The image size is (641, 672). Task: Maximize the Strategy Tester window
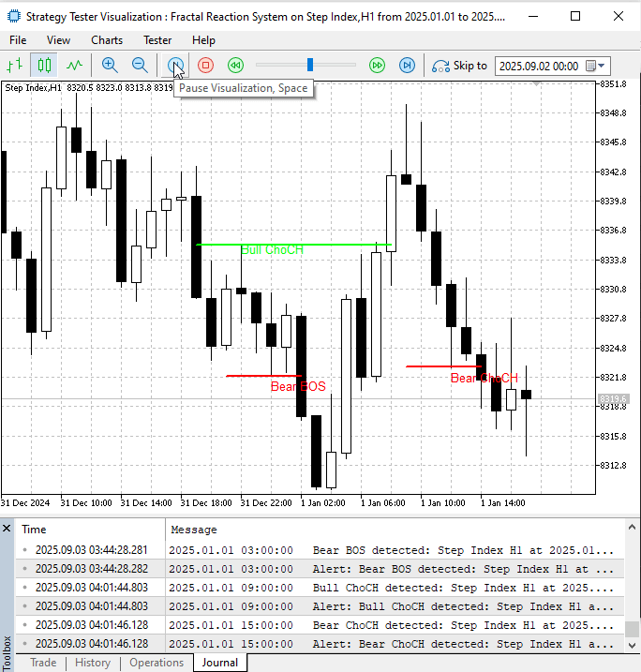coord(575,16)
